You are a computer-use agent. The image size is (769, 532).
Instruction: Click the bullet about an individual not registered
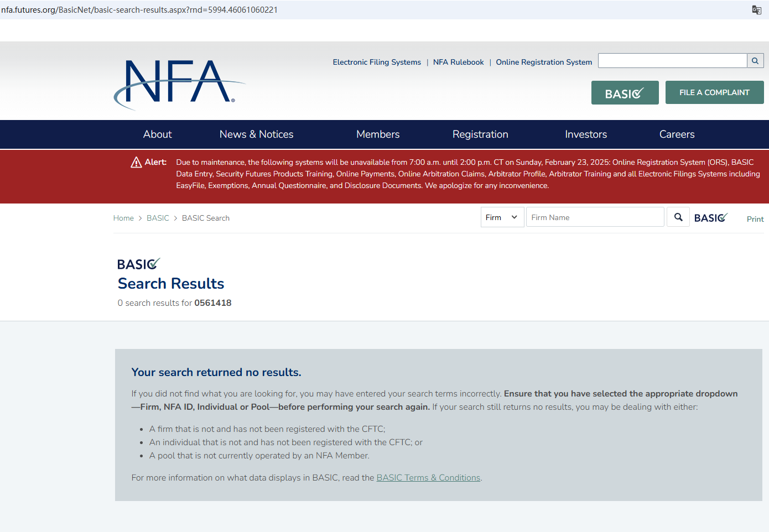point(286,442)
